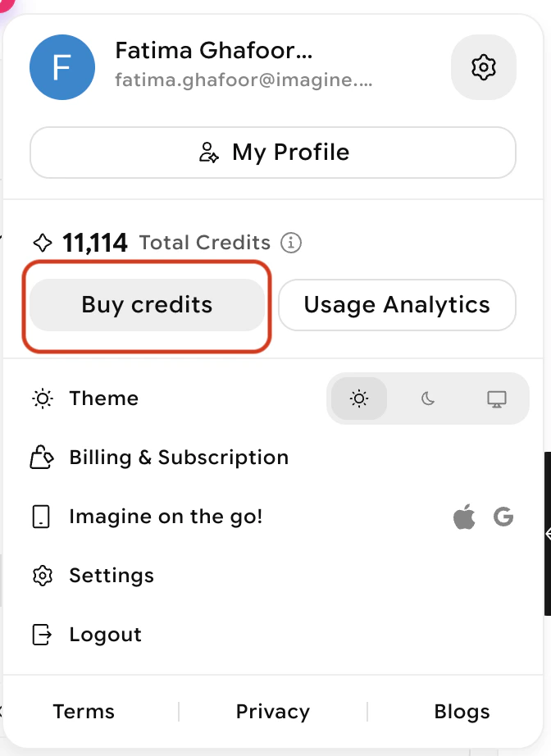
Task: Open account settings via the gear icon
Action: (483, 67)
